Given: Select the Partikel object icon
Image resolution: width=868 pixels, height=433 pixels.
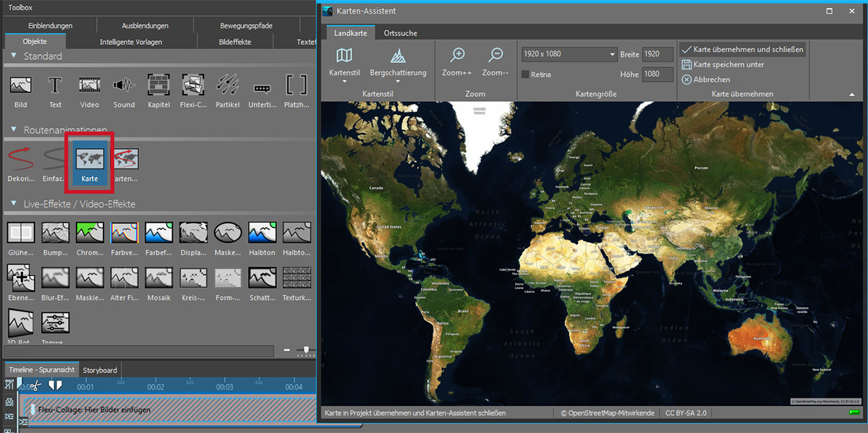Looking at the screenshot, I should pos(228,85).
